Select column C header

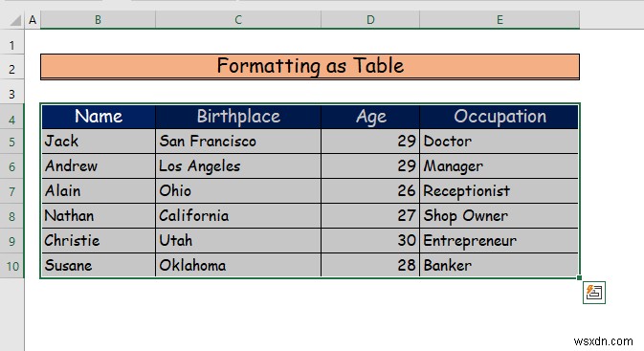[x=238, y=20]
